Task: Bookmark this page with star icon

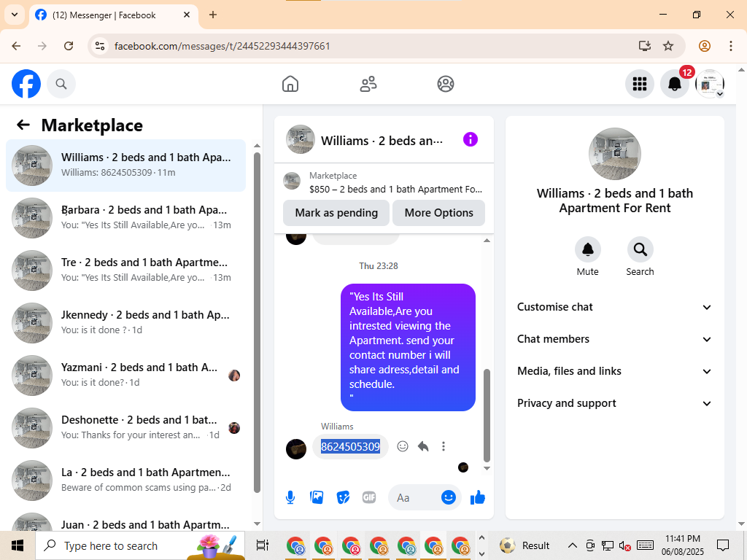Action: (x=668, y=46)
